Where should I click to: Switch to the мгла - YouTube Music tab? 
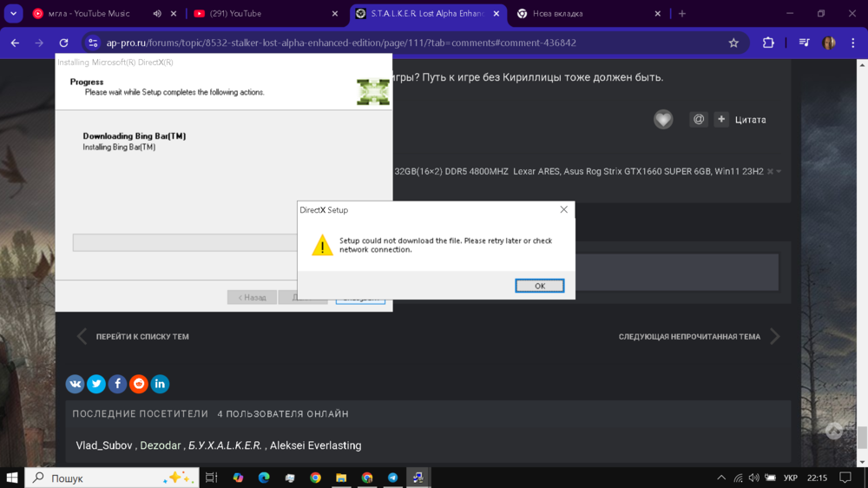[x=89, y=13]
